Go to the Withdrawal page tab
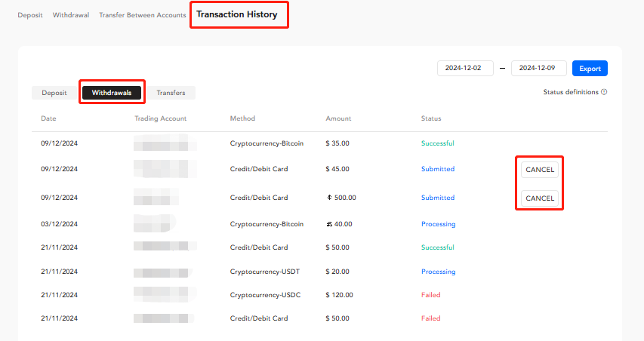The image size is (644, 341). (x=71, y=15)
